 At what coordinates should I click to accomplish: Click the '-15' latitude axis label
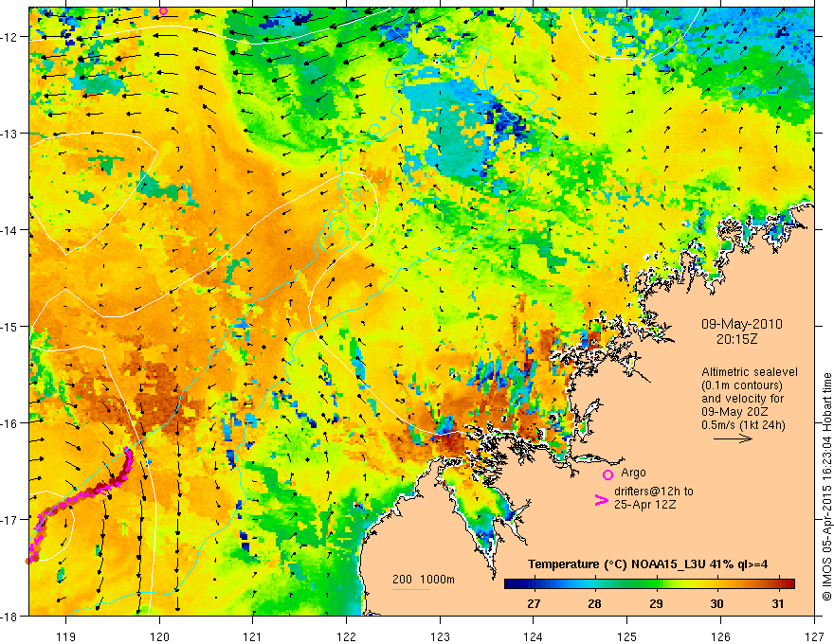(10, 327)
